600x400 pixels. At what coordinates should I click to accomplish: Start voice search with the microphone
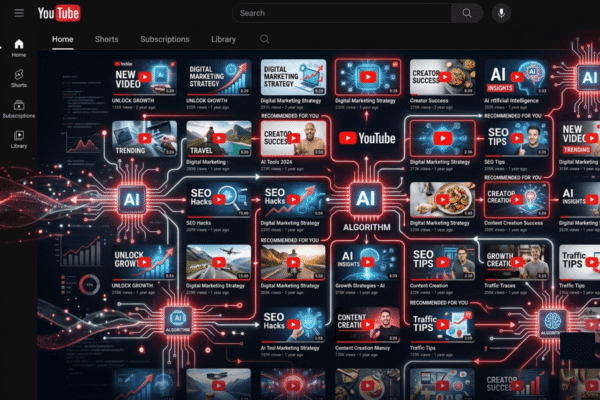pos(501,13)
